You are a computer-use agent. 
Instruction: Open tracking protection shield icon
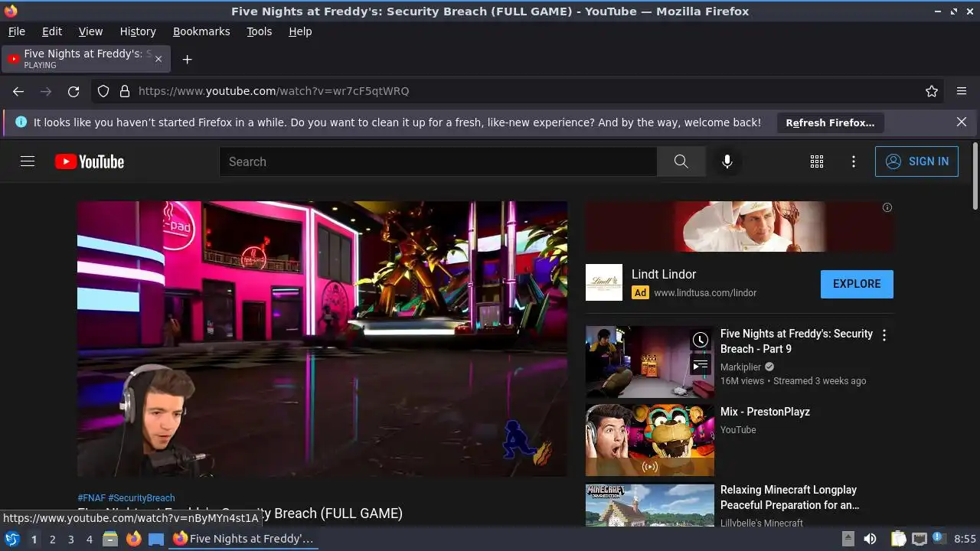tap(103, 91)
